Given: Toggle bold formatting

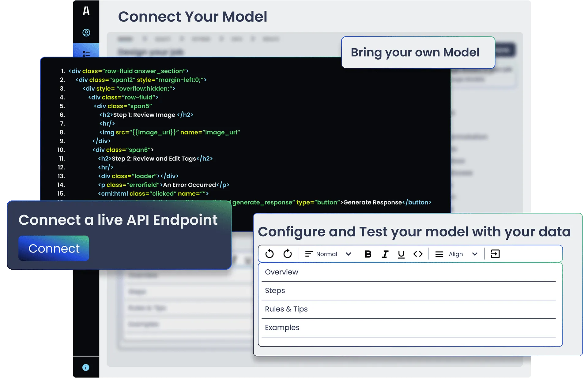Looking at the screenshot, I should pos(368,253).
